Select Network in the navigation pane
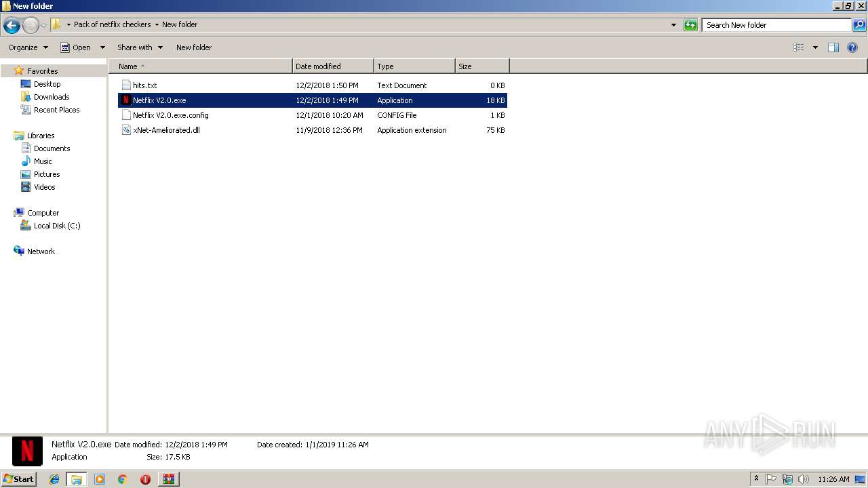The height and width of the screenshot is (488, 868). [x=41, y=251]
